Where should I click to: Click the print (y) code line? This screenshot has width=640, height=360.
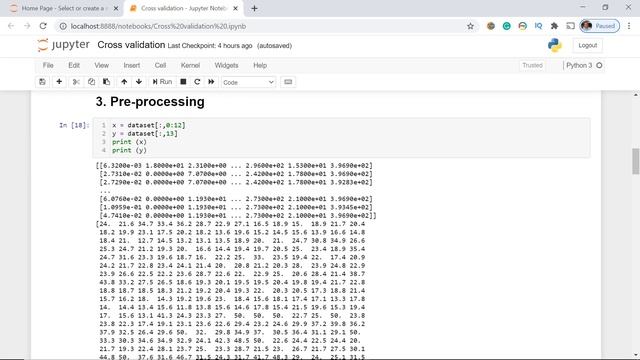click(129, 150)
